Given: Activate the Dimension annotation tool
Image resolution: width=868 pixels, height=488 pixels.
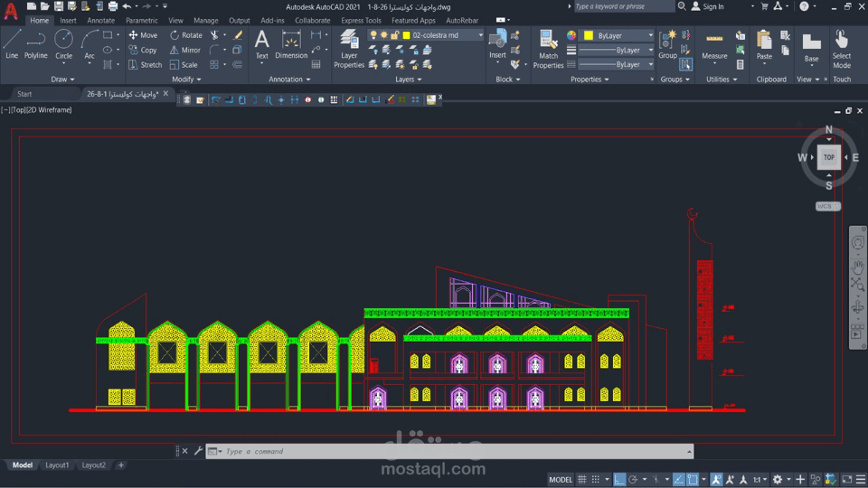Looking at the screenshot, I should [290, 44].
